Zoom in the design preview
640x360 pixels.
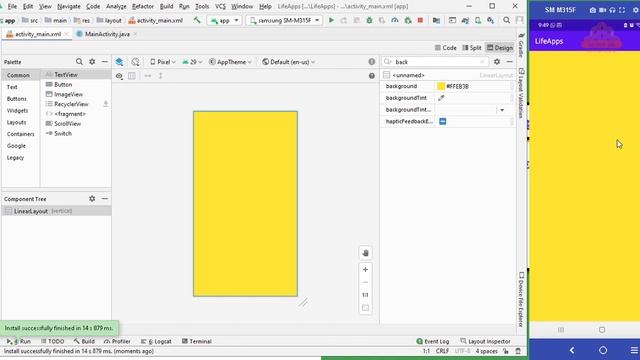(365, 269)
